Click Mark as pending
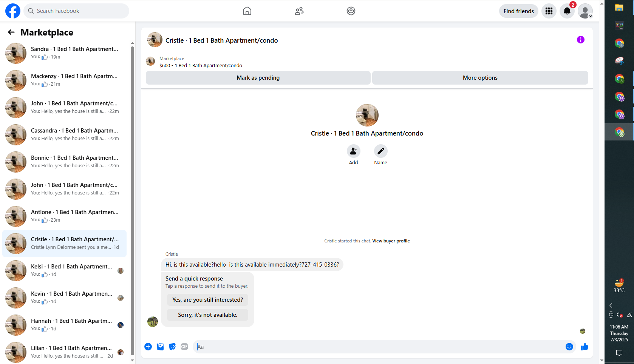This screenshot has width=634, height=364. pos(258,78)
